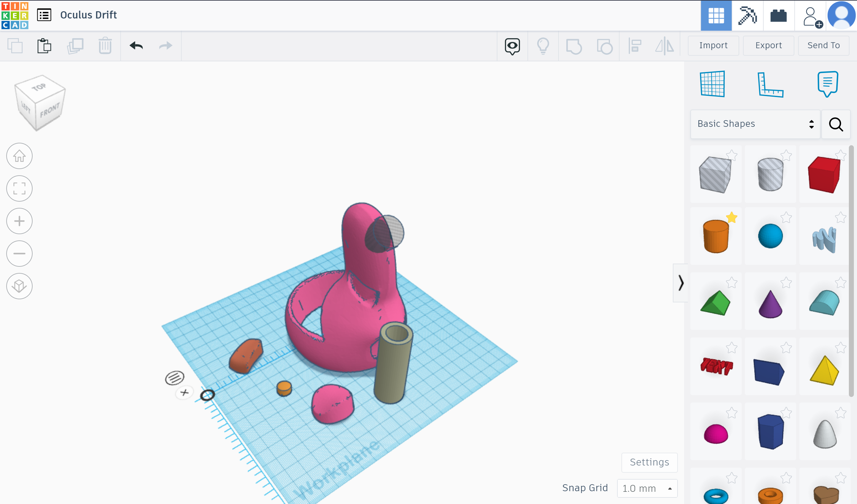Click the Redo button
This screenshot has width=857, height=504.
[x=166, y=46]
